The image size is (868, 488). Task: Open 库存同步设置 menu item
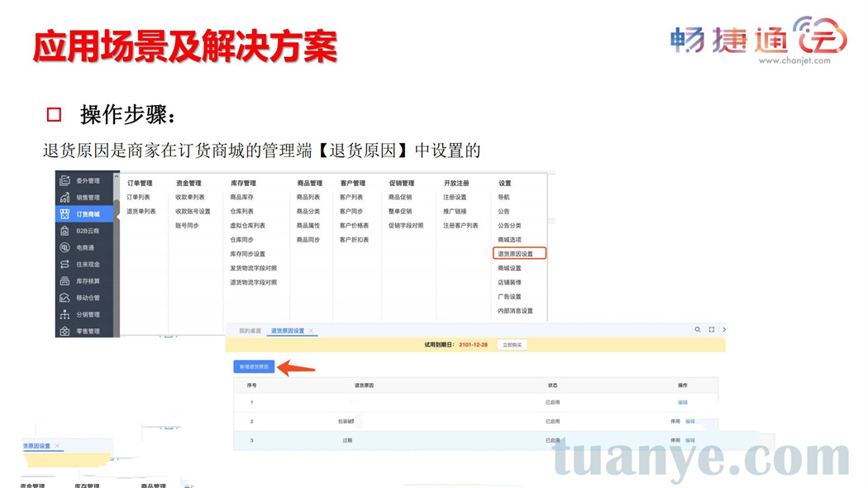point(247,254)
